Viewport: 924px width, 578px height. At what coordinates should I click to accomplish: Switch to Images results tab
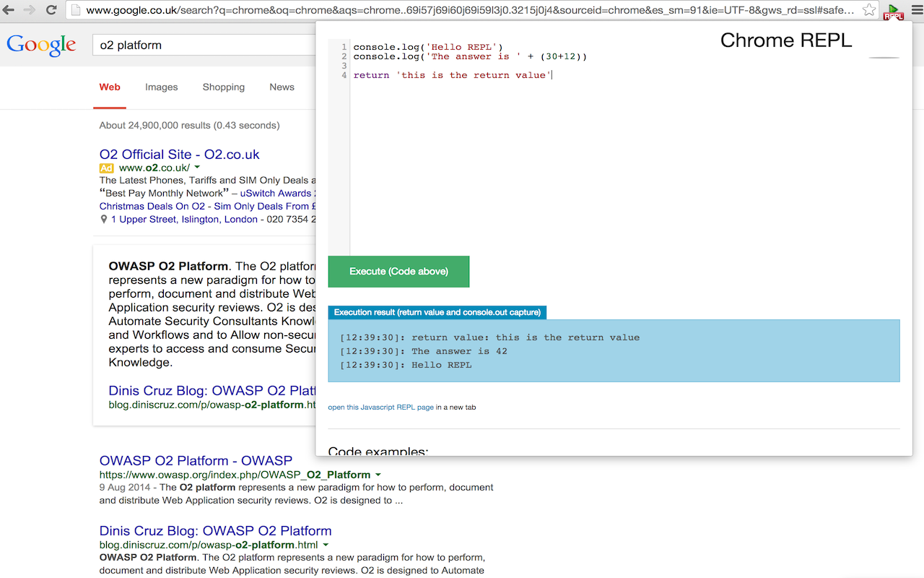pos(161,87)
